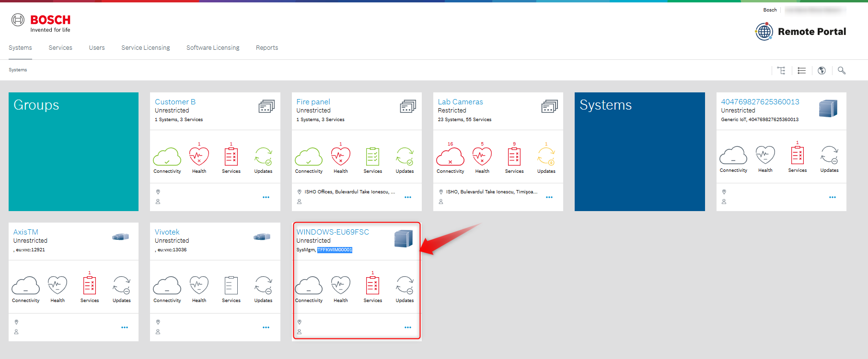Open the Software Licensing tab

pyautogui.click(x=213, y=48)
